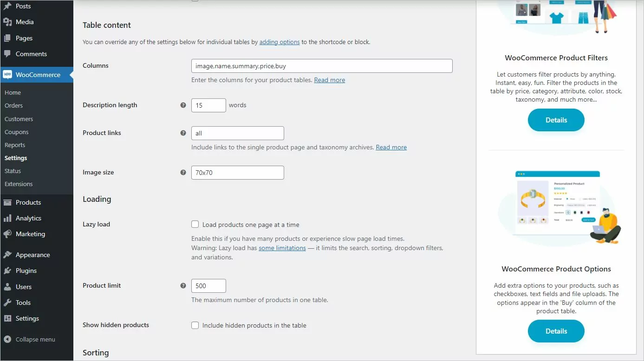Open WooCommerce Extensions submenu
The height and width of the screenshot is (361, 644).
point(19,184)
